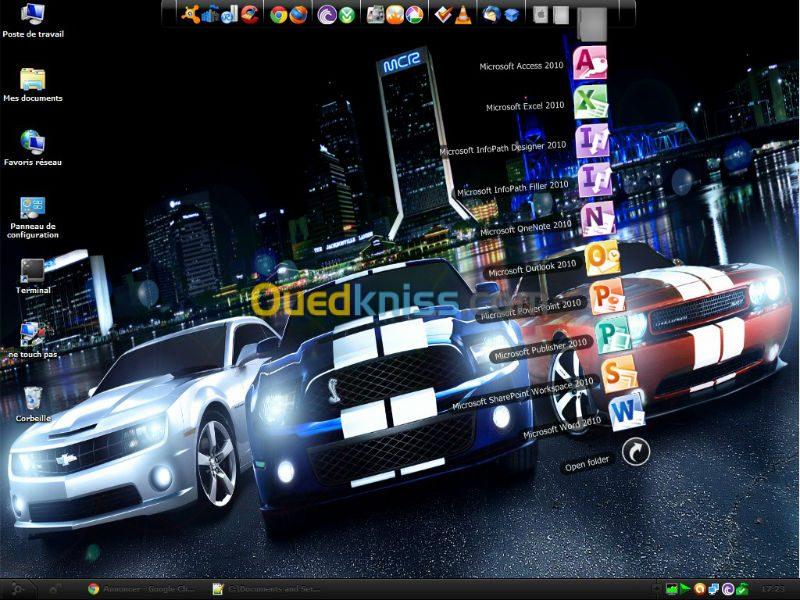Open the Terminal desktop shortcut
Screen dimensions: 800x600
(33, 276)
